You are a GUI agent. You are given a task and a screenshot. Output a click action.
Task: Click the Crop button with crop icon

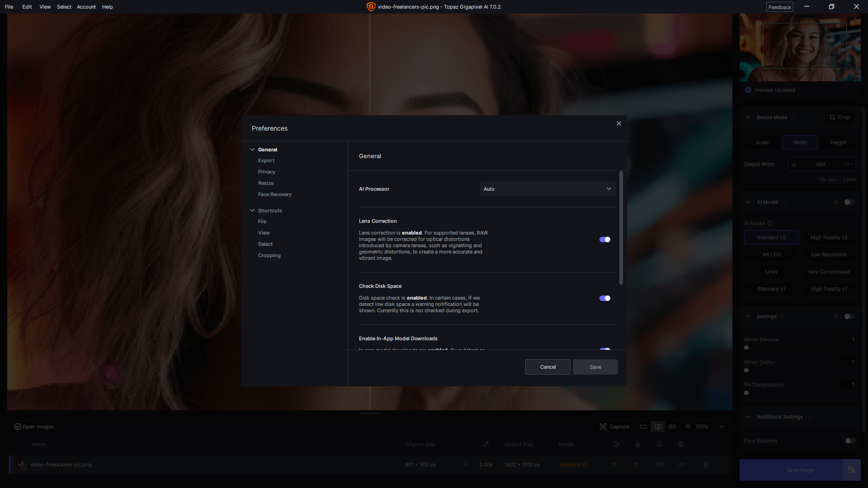pos(840,117)
